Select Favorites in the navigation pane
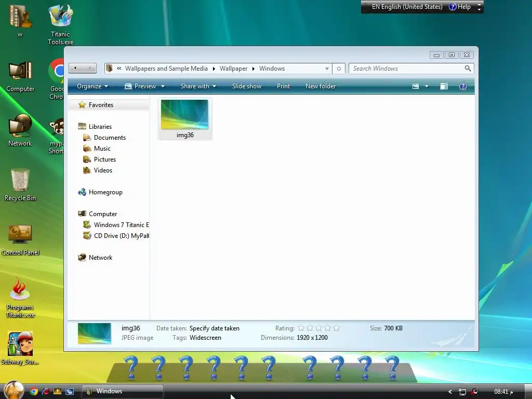Viewport: 532px width, 399px height. [x=101, y=105]
